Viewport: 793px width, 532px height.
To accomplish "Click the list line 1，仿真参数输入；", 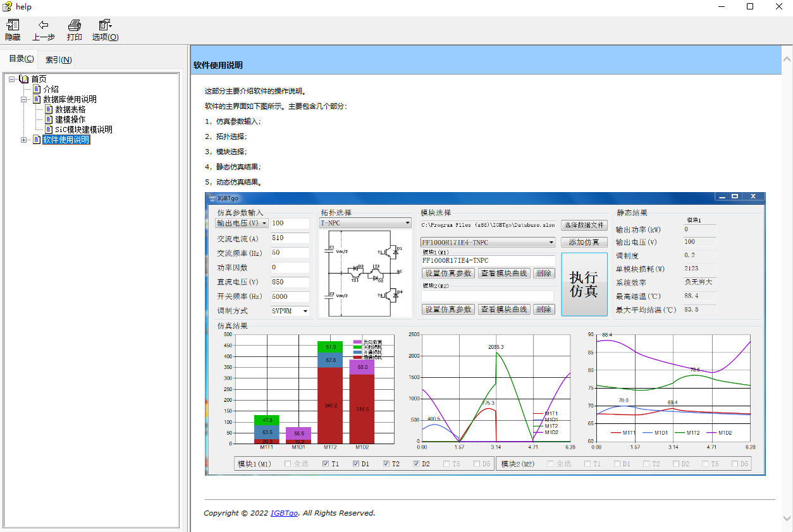I will click(x=233, y=121).
